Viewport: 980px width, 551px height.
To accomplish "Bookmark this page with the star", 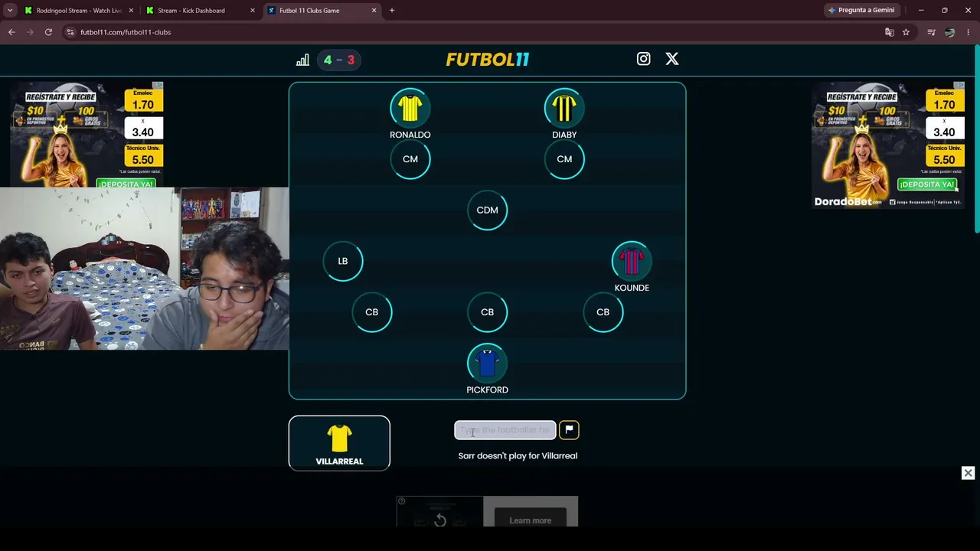I will (x=906, y=32).
